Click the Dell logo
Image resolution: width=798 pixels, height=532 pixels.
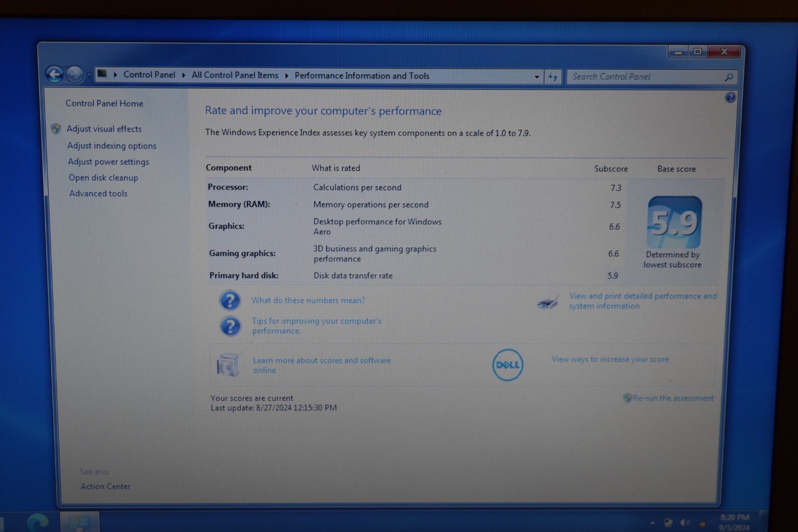(x=508, y=365)
